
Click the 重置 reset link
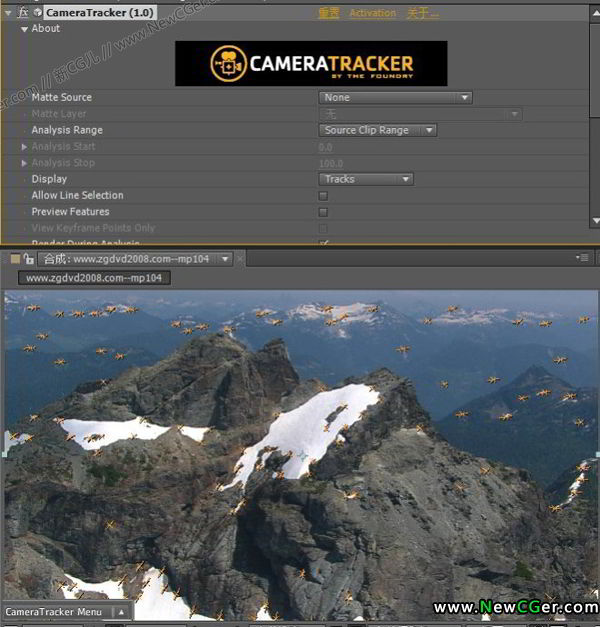tap(328, 13)
